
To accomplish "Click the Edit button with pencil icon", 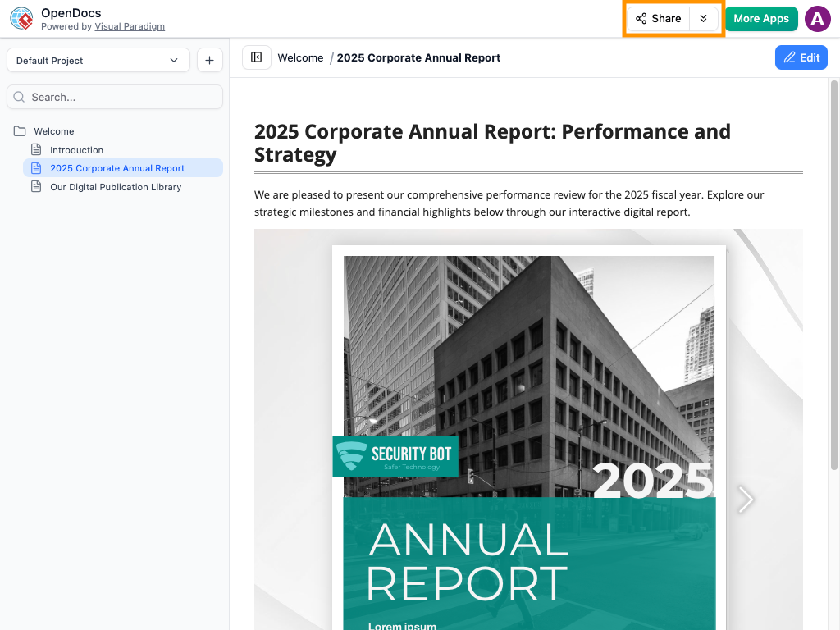I will 801,57.
